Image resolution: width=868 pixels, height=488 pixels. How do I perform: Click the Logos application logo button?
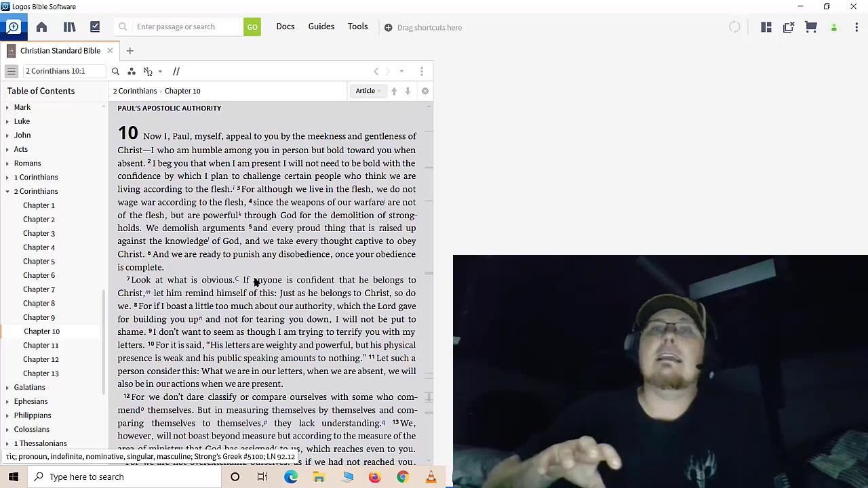tap(13, 27)
